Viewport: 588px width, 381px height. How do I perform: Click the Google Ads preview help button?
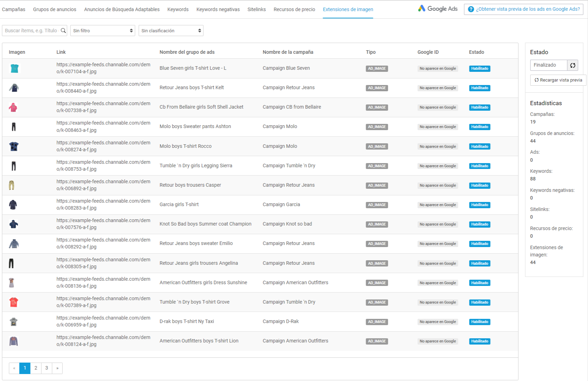click(x=523, y=9)
